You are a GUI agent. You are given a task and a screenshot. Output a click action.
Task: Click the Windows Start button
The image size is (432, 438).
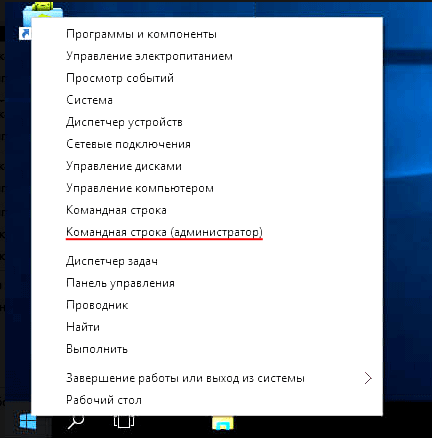click(28, 422)
